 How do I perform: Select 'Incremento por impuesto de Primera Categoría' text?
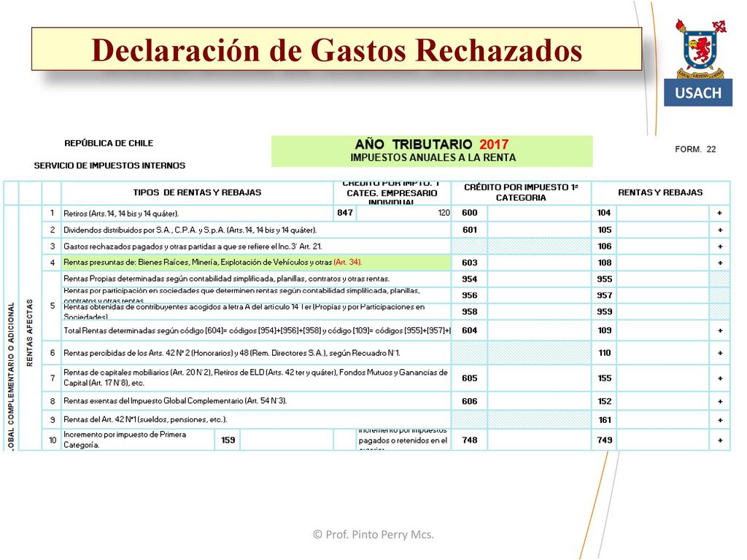[x=125, y=440]
